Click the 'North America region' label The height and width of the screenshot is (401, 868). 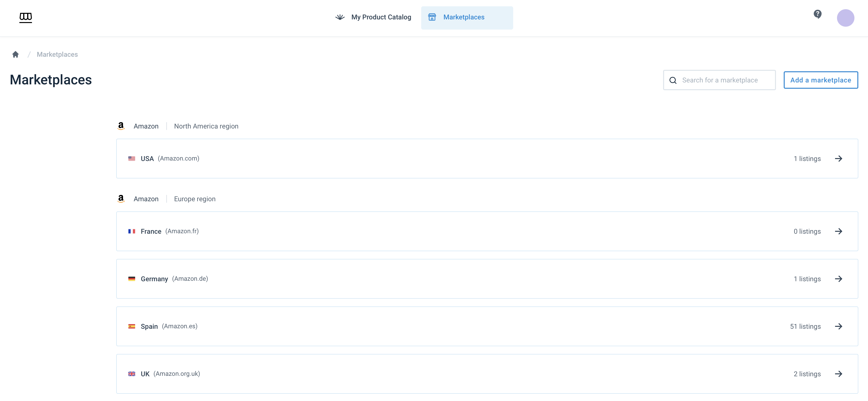[x=206, y=126]
